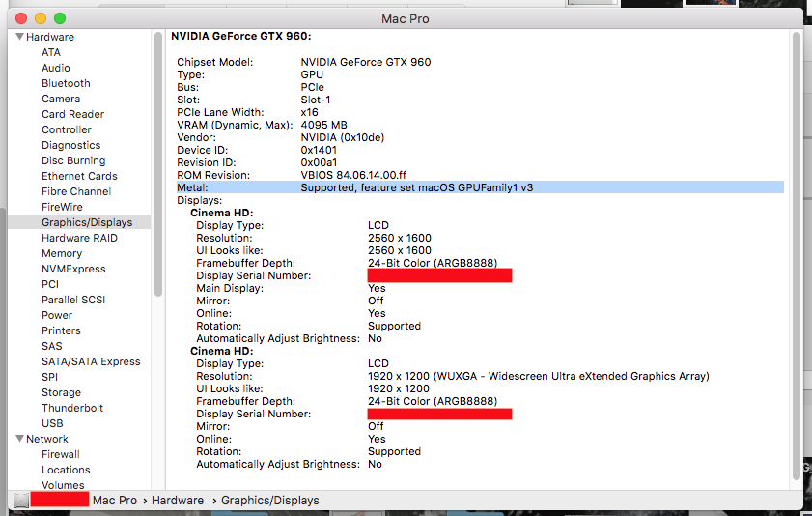The image size is (812, 516).
Task: Select SPI in the sidebar
Action: point(49,377)
